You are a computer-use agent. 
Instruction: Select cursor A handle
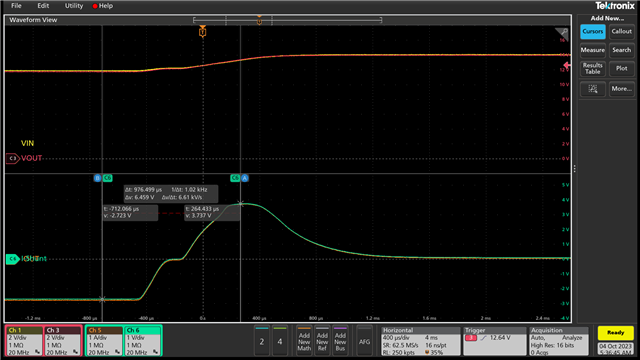[244, 178]
